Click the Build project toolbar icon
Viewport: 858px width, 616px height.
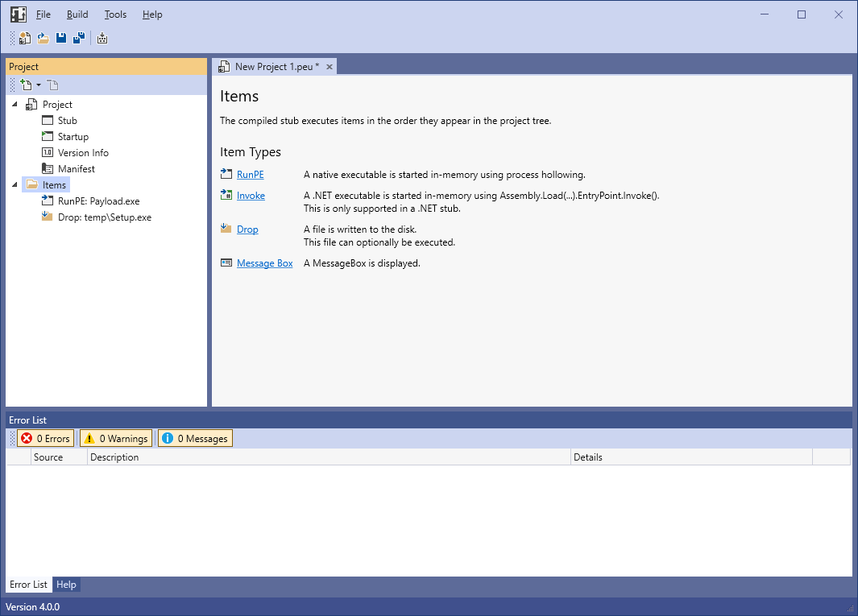[102, 38]
